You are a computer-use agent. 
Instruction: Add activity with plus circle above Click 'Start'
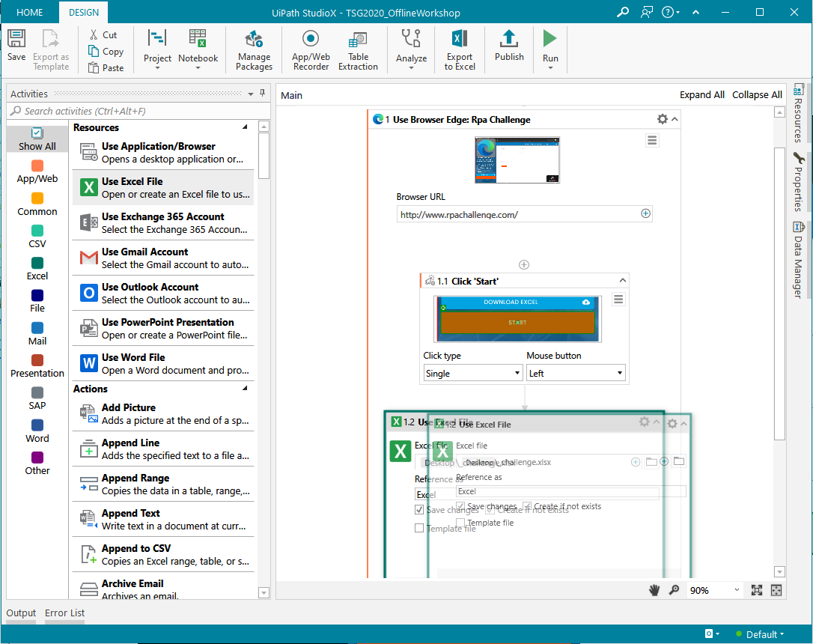[x=524, y=265]
